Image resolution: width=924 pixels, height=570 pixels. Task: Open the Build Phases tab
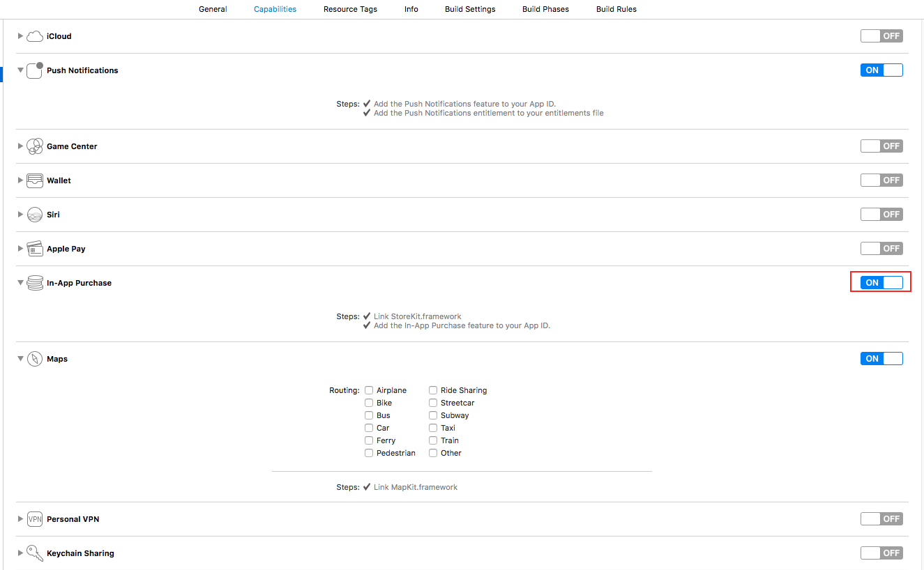click(545, 9)
